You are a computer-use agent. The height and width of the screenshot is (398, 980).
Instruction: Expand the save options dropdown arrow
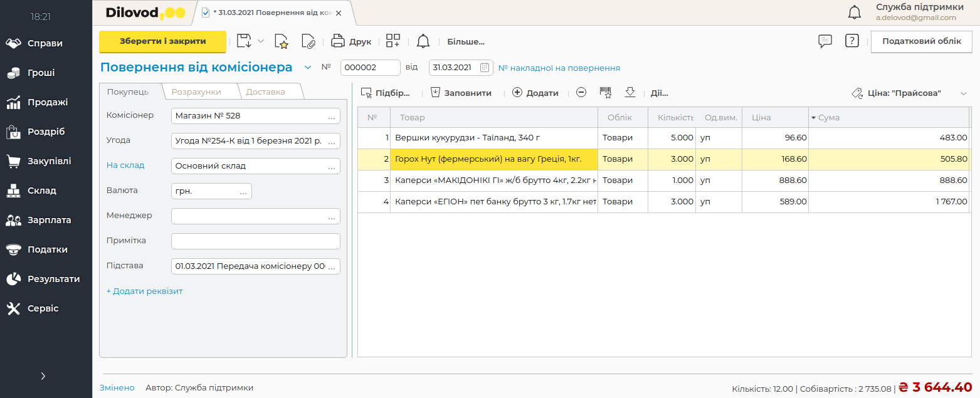261,41
